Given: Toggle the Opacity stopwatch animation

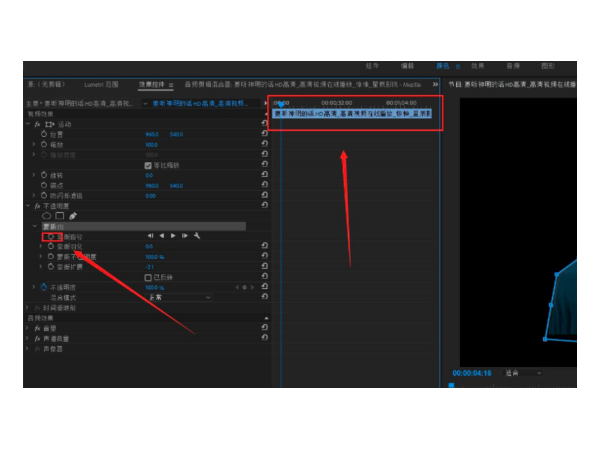Looking at the screenshot, I should [x=45, y=287].
